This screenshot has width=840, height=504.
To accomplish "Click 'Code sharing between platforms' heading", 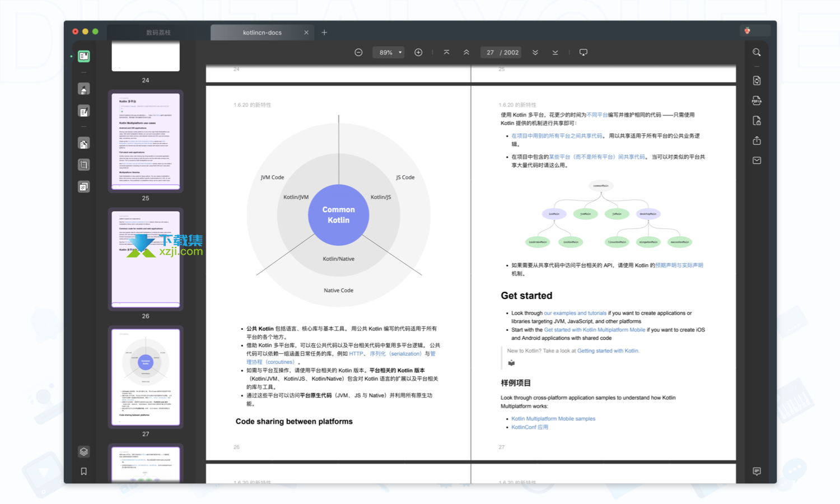I will (294, 422).
